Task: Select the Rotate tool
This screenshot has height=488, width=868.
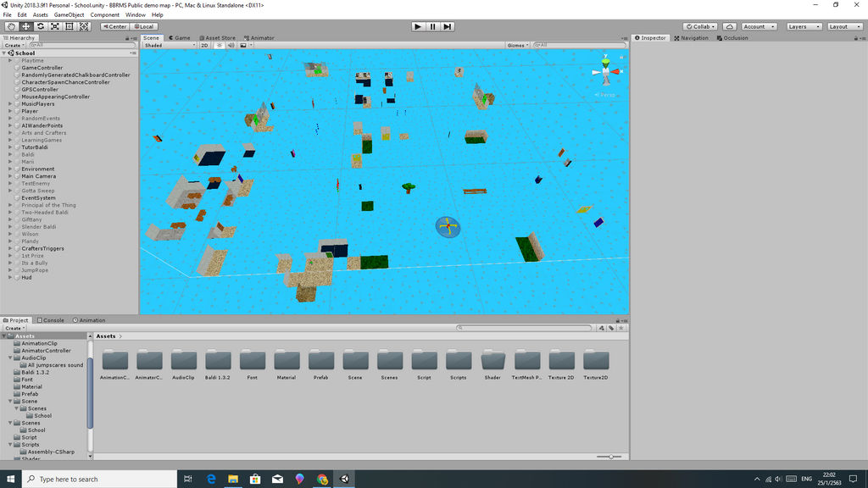Action: (41, 26)
